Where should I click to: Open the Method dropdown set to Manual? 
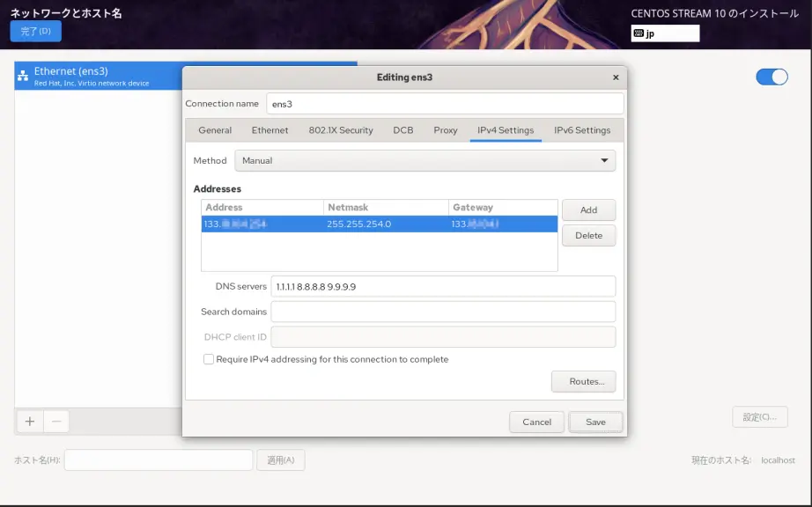(x=425, y=160)
